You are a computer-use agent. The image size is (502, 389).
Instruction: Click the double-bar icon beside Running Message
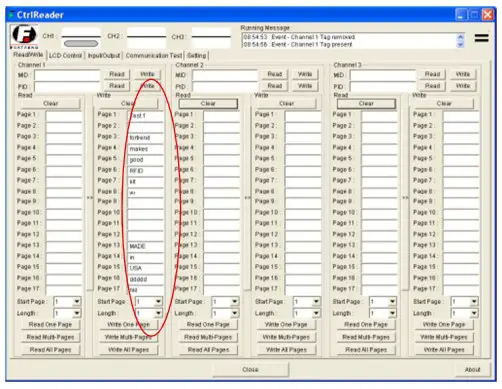pos(482,38)
